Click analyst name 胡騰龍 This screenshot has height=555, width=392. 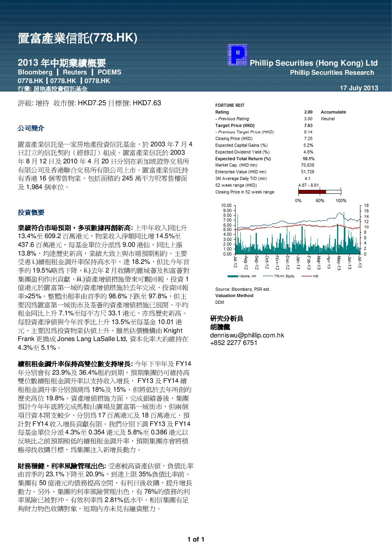(x=220, y=327)
